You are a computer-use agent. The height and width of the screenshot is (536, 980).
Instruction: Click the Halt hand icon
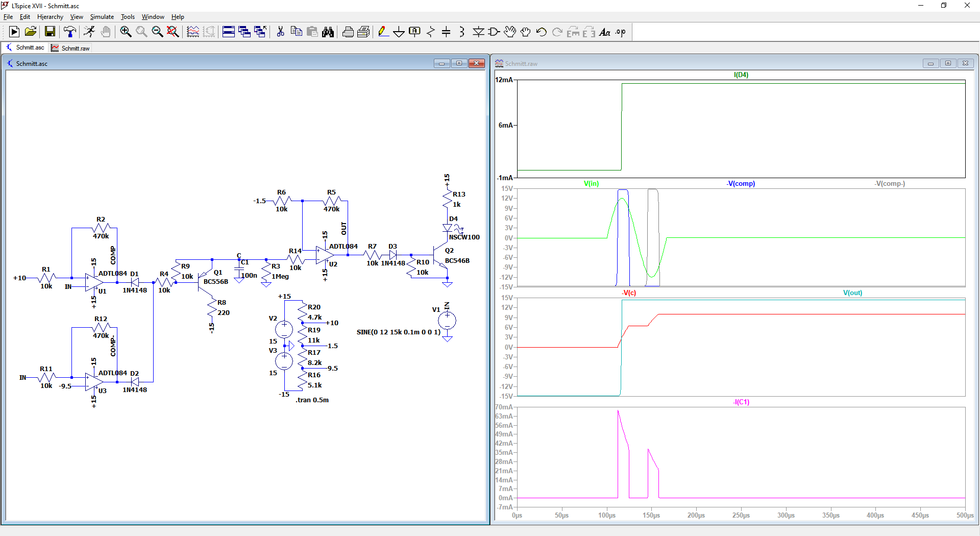[x=106, y=32]
